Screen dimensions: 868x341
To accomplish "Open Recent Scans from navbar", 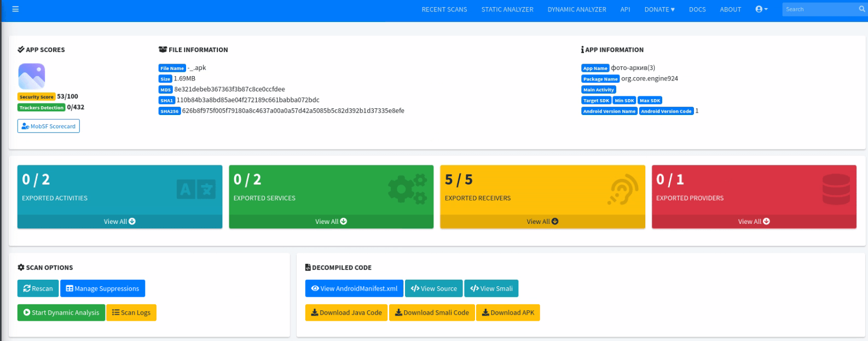I will pos(444,9).
